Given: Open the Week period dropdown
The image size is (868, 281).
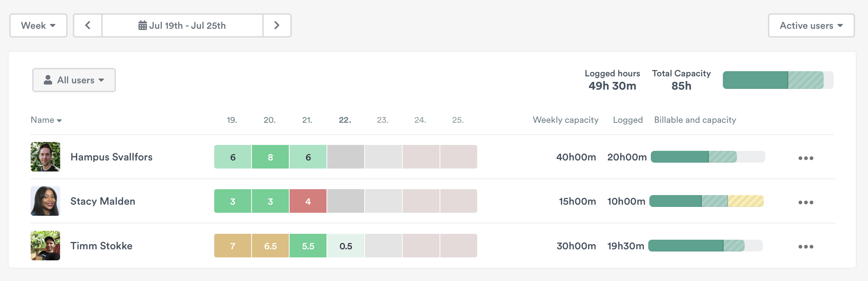Looking at the screenshot, I should 38,25.
